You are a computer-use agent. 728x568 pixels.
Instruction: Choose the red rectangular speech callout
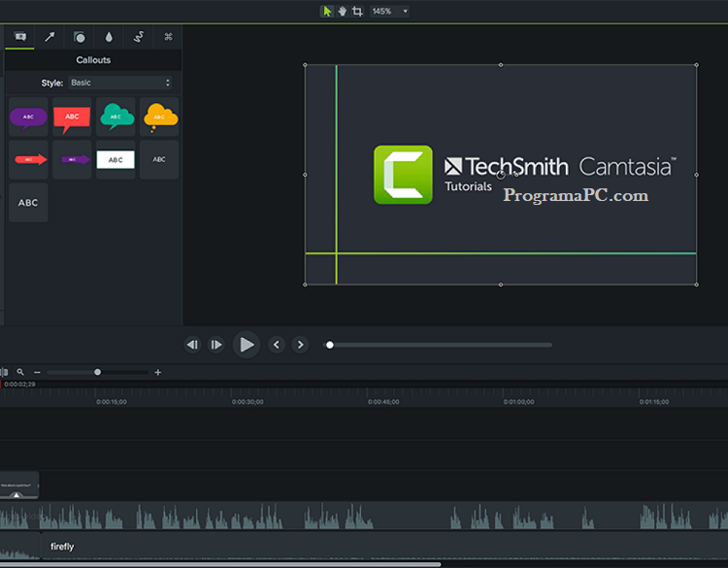(x=72, y=117)
